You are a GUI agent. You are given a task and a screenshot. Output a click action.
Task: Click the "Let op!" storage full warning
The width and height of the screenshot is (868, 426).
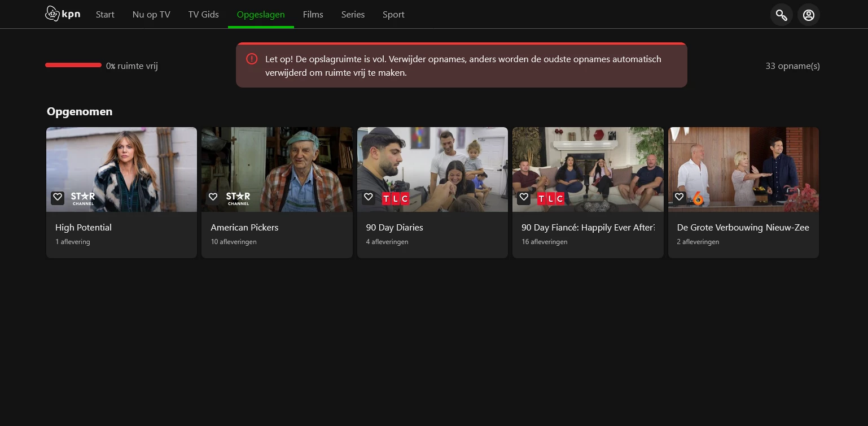(x=462, y=66)
